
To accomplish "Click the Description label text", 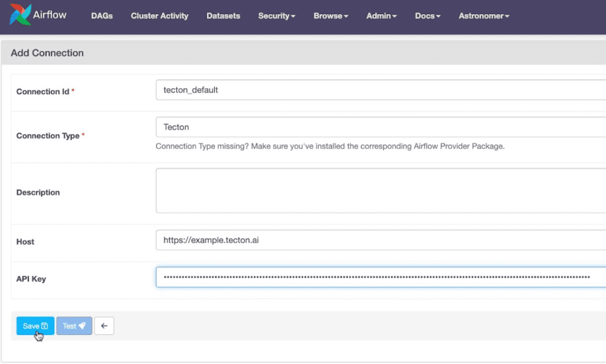I will click(x=38, y=192).
